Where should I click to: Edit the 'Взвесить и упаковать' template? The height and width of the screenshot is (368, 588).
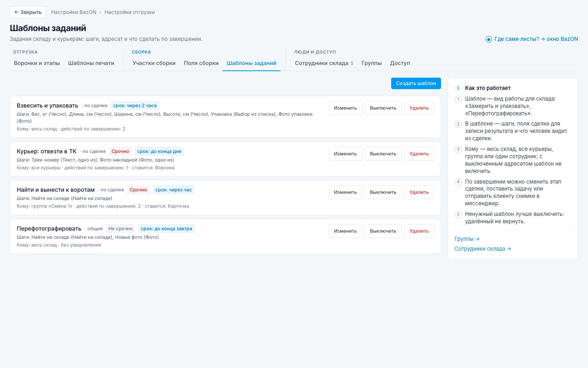(345, 108)
